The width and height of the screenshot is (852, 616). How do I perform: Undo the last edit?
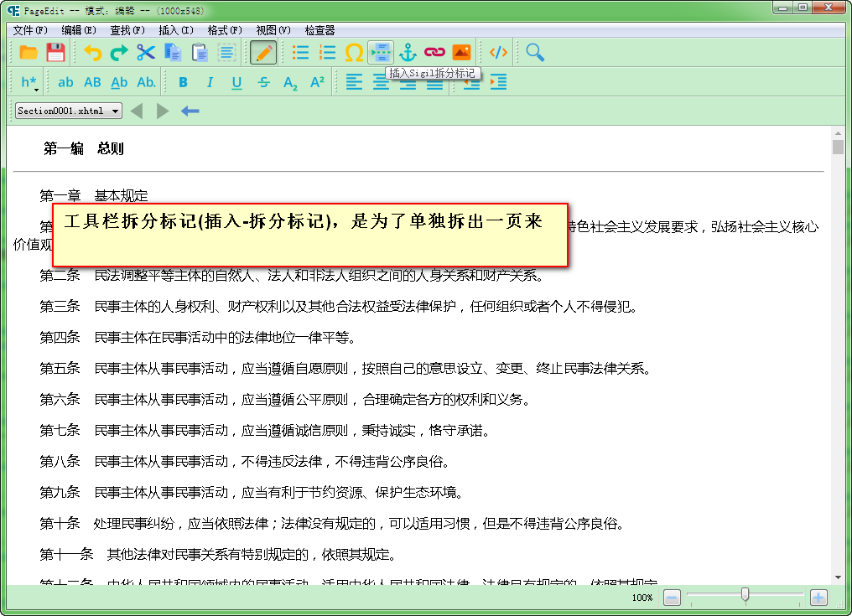click(92, 53)
